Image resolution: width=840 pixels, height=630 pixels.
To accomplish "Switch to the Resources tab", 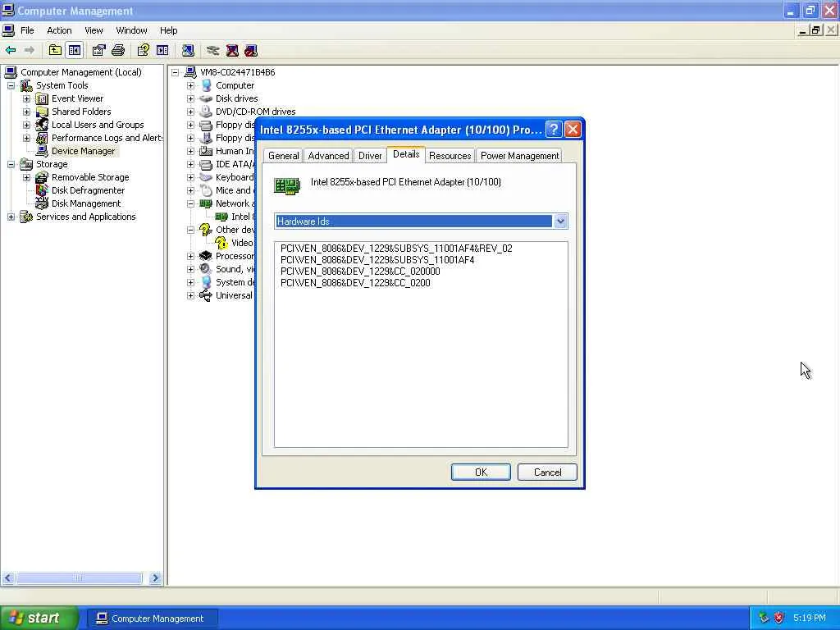I will tap(450, 156).
